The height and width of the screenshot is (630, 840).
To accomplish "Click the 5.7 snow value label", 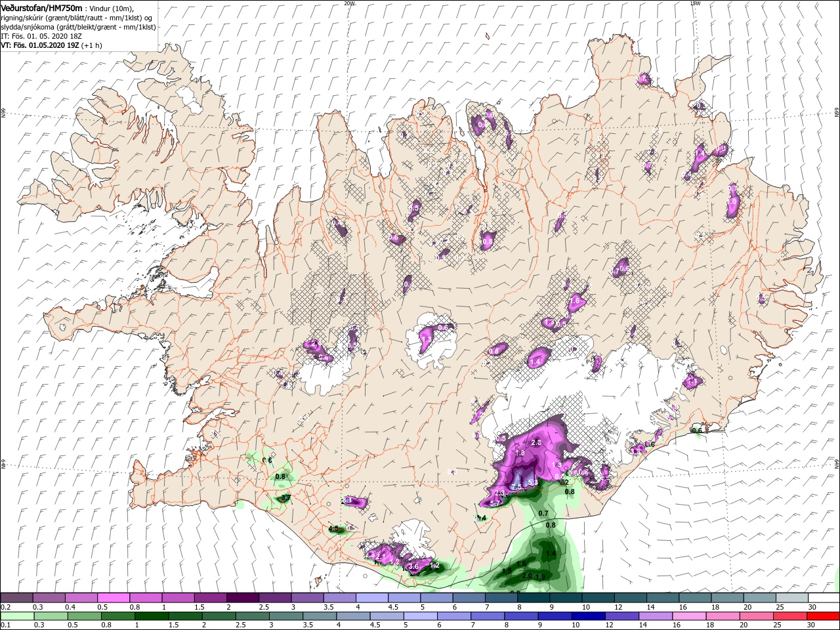I will point(496,503).
